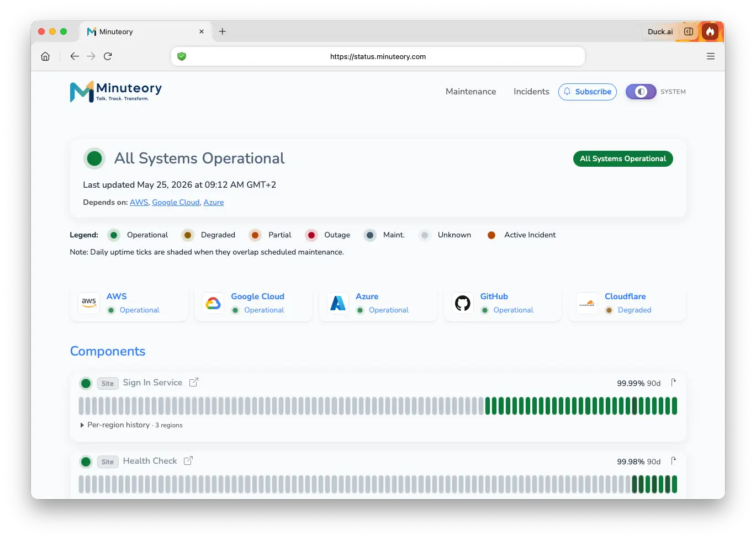
Task: Click Health Check green status dot
Action: coord(86,462)
